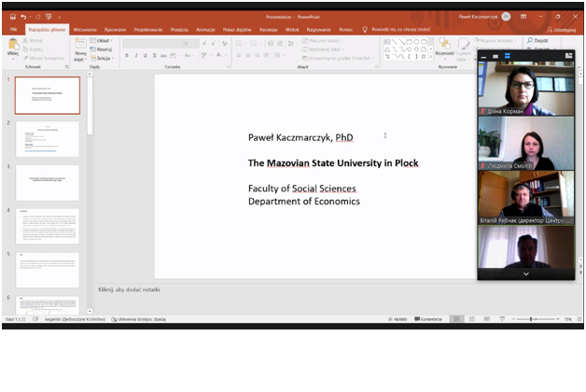Screen dimensions: 586x392
Task: Switch to the Rysowanie ribbon tab
Action: 115,30
